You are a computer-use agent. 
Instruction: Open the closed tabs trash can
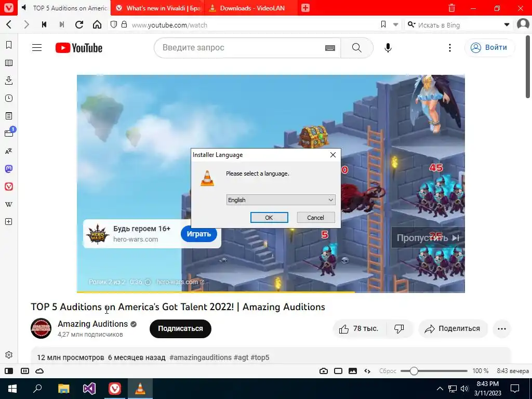point(451,8)
